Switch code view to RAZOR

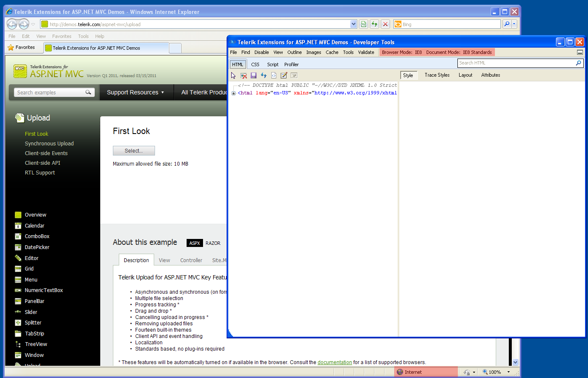click(x=213, y=243)
